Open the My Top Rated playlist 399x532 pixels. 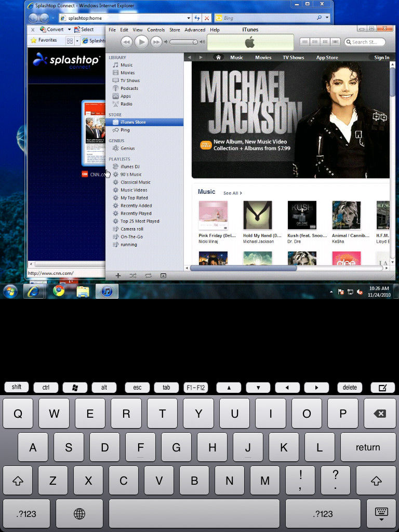[x=134, y=198]
